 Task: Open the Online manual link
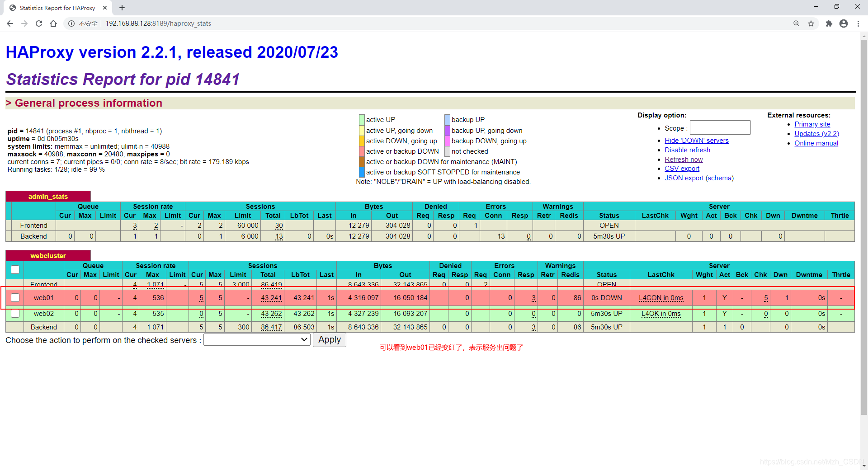(x=816, y=143)
